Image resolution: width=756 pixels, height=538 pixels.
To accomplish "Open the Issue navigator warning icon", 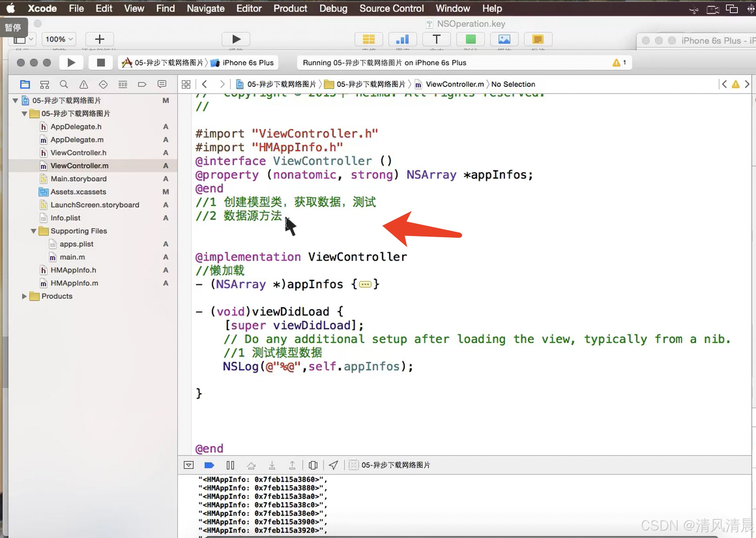I will 83,84.
